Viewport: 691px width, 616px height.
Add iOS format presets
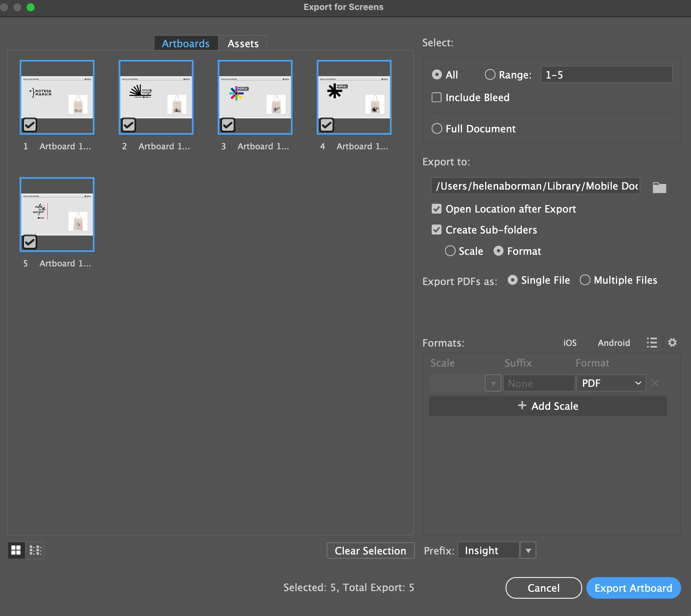point(570,343)
